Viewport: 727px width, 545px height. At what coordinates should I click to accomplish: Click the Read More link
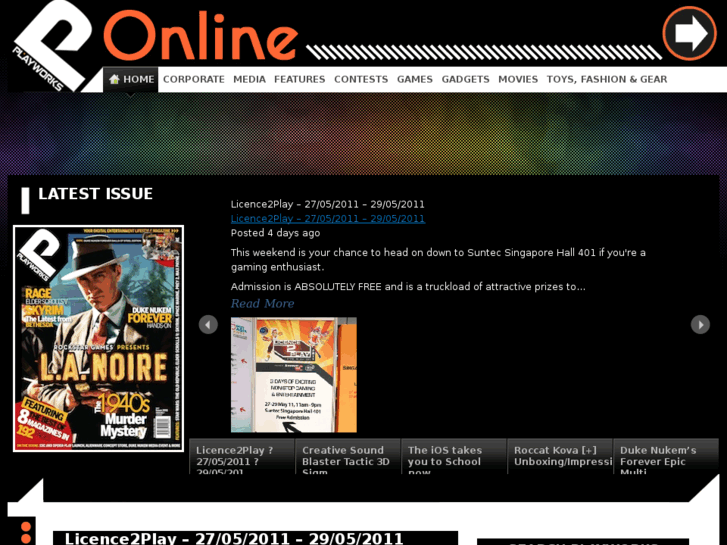click(x=262, y=303)
